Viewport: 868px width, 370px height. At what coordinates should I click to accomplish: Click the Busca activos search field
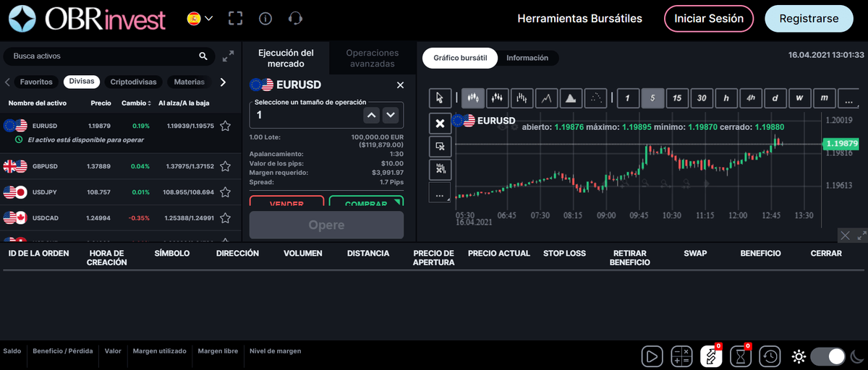(x=101, y=56)
